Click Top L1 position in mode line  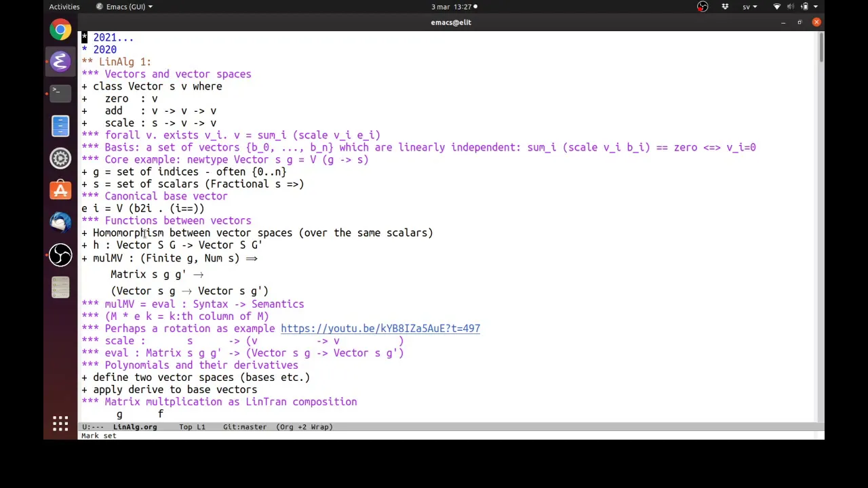pos(192,427)
